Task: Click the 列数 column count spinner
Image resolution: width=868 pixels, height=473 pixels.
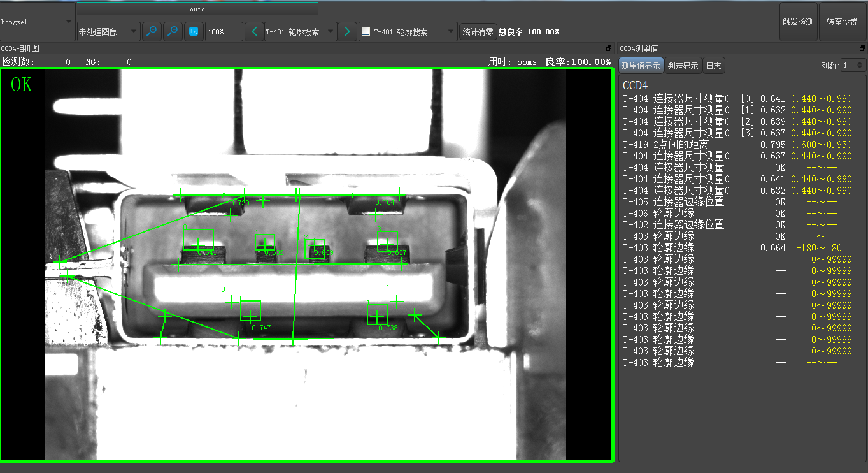Action: [853, 65]
